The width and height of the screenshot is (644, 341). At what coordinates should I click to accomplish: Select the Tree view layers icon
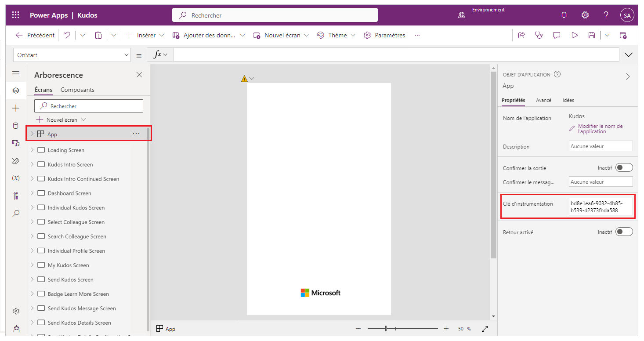[16, 91]
